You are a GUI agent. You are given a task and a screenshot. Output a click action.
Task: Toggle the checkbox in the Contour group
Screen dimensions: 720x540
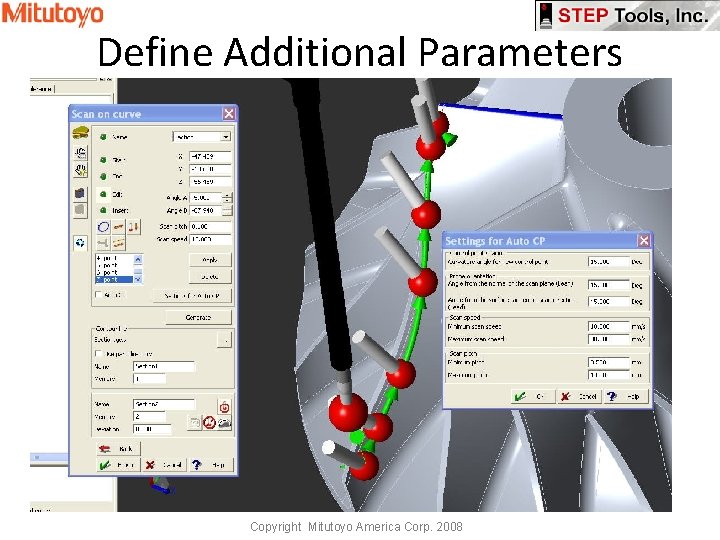coord(98,354)
